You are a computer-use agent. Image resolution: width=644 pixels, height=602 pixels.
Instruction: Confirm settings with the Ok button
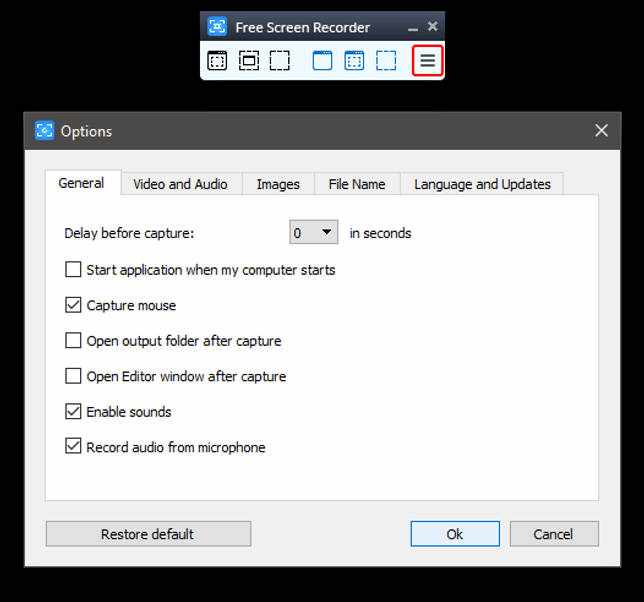(455, 534)
